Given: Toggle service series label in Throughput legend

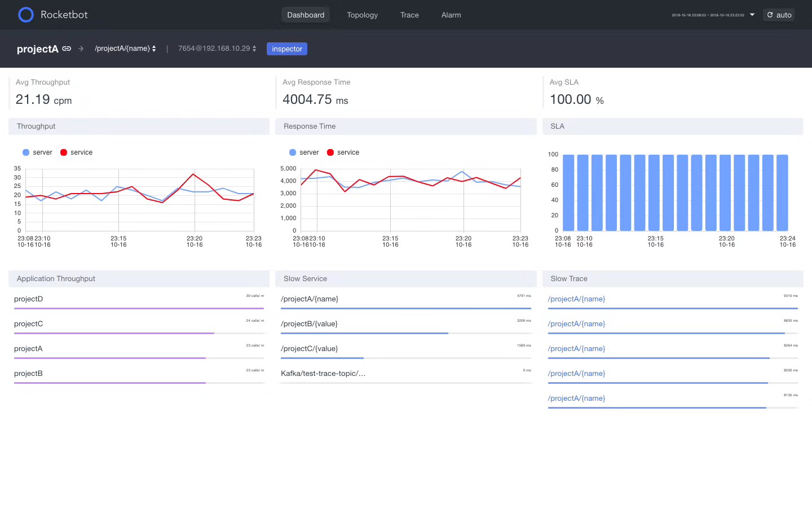Looking at the screenshot, I should 81,152.
